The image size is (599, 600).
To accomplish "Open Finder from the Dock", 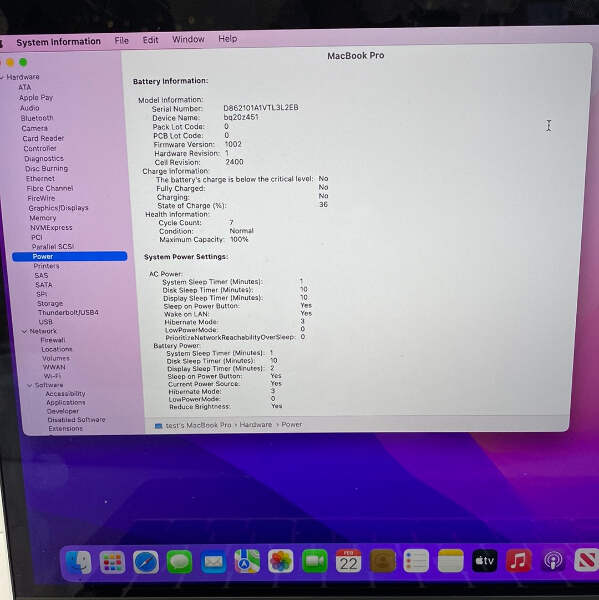I will tap(78, 562).
